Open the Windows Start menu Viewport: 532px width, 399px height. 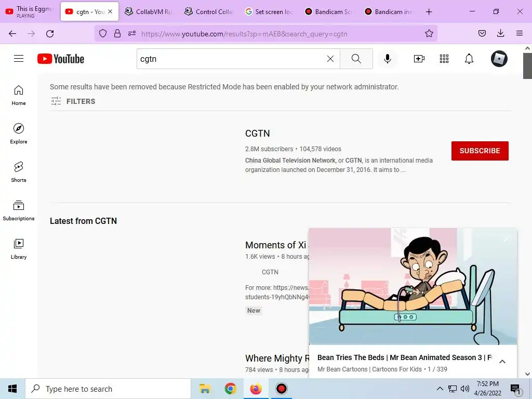tap(12, 389)
